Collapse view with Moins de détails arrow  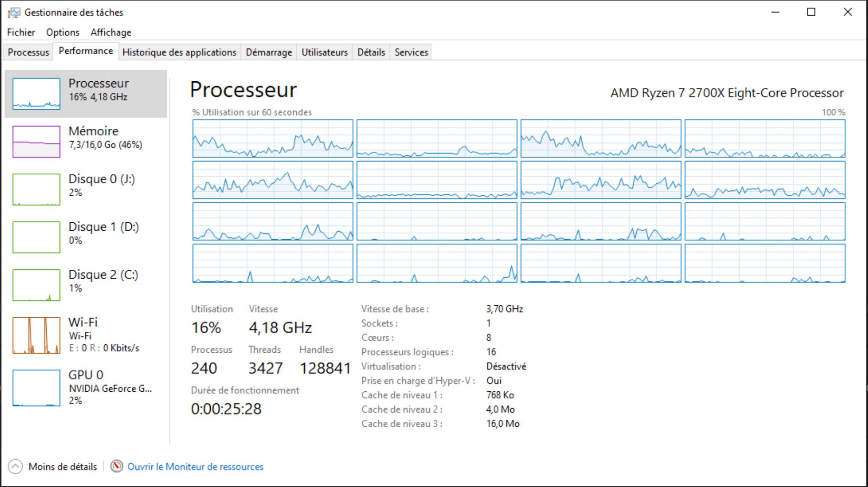coord(15,467)
